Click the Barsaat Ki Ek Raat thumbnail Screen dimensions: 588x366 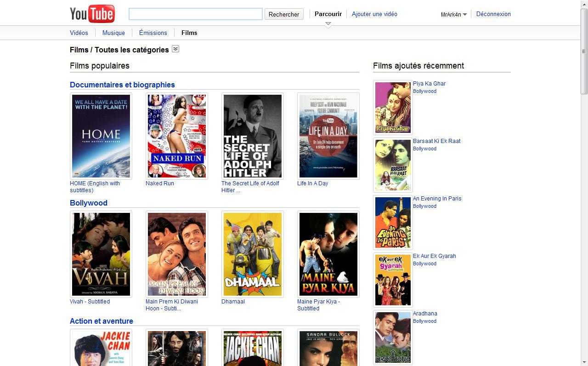pyautogui.click(x=393, y=165)
